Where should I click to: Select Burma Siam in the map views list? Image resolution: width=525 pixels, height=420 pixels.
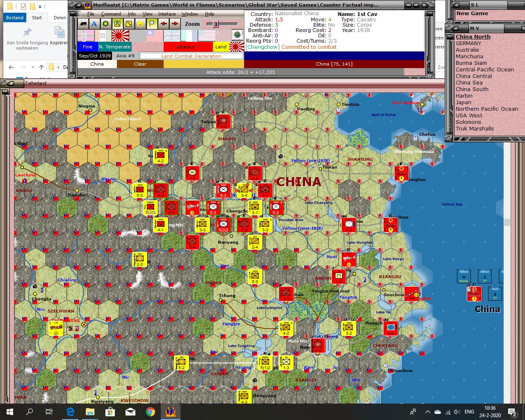pos(471,63)
